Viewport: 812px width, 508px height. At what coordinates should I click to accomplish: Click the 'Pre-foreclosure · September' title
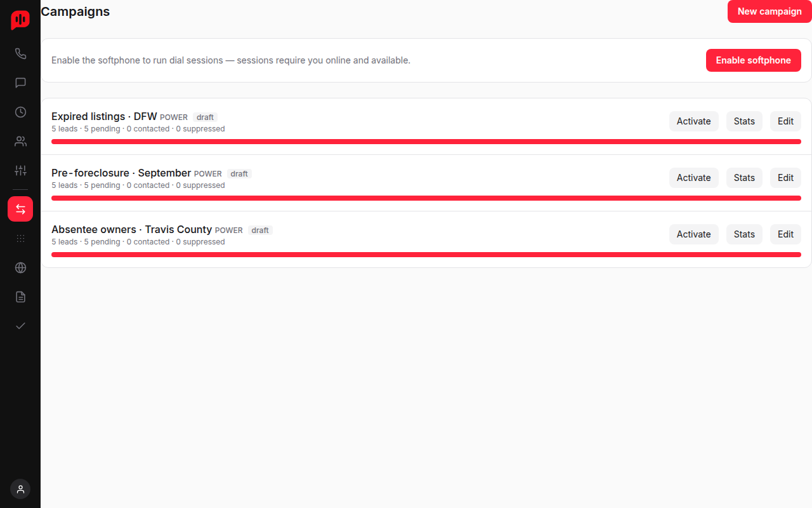pyautogui.click(x=121, y=173)
